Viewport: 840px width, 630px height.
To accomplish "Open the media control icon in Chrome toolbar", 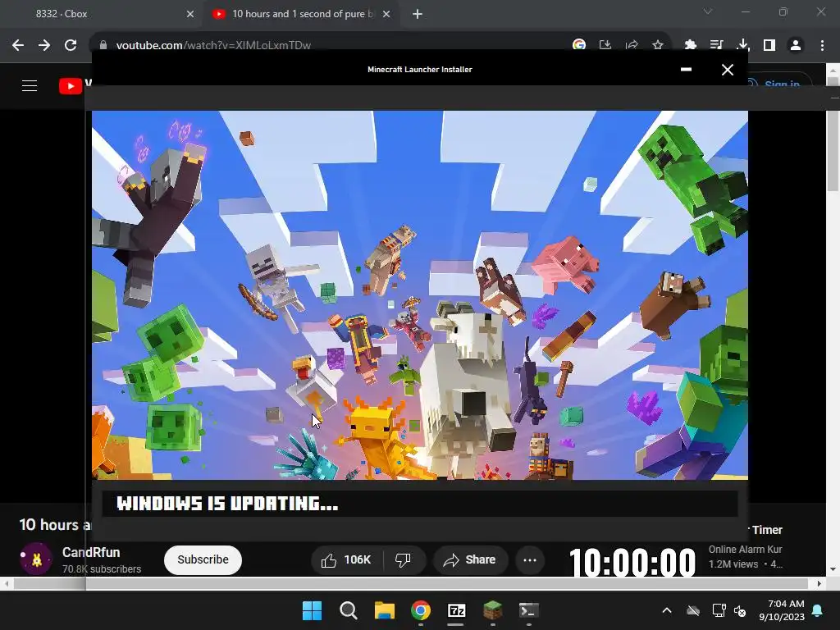I will (716, 45).
